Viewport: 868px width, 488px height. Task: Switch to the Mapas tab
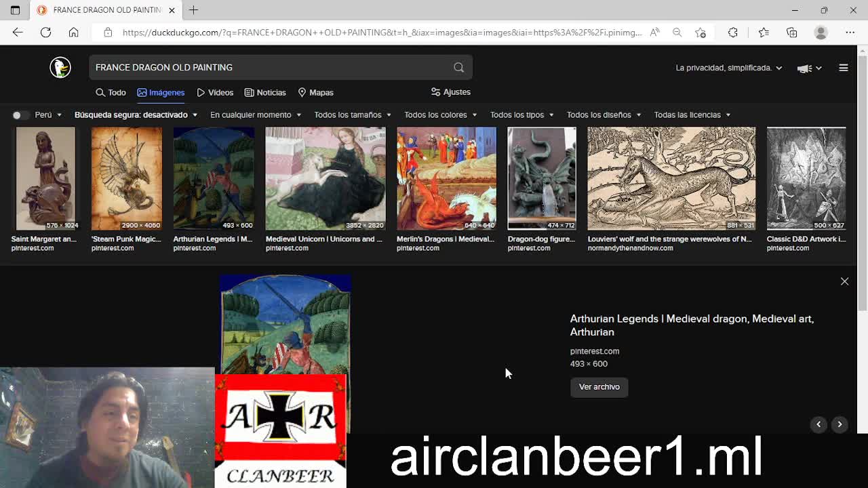click(x=315, y=92)
